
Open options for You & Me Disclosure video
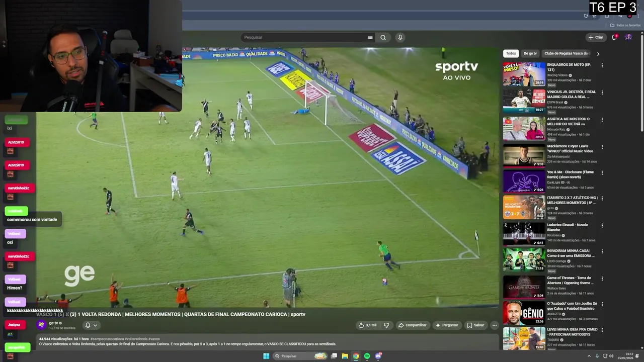(x=602, y=173)
